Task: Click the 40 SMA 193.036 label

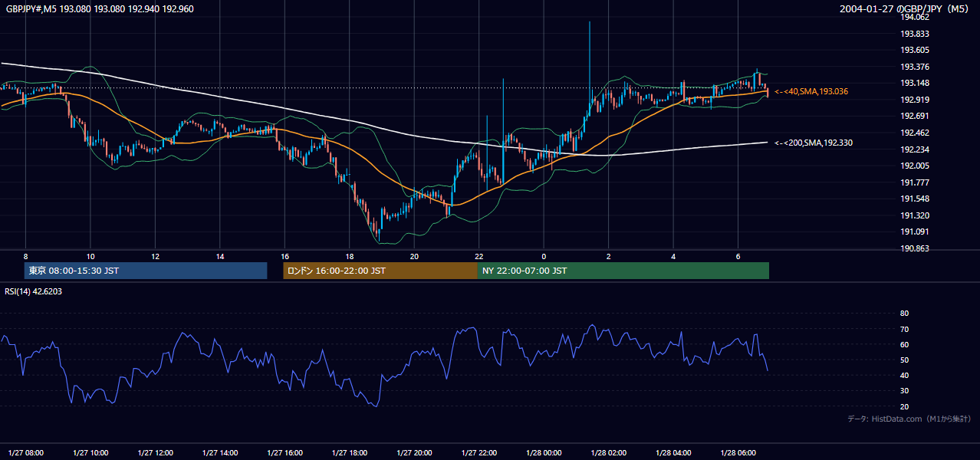Action: click(811, 91)
